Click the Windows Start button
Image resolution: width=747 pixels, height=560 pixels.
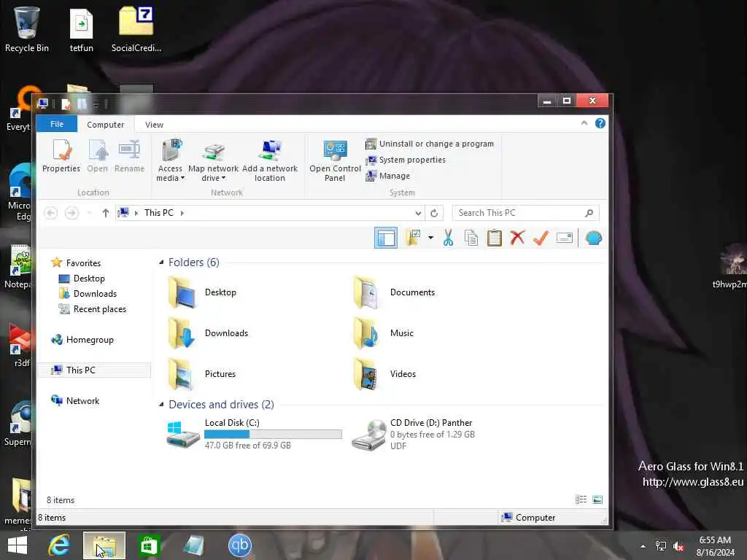(x=18, y=545)
